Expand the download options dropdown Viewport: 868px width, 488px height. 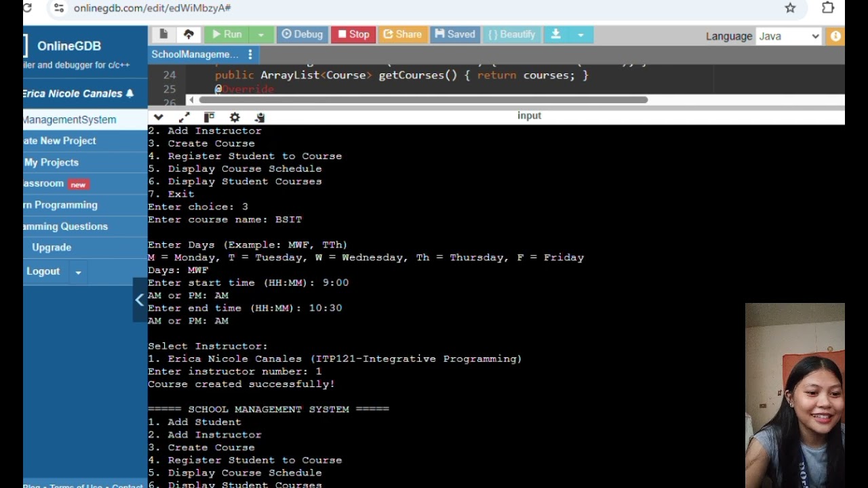click(580, 35)
